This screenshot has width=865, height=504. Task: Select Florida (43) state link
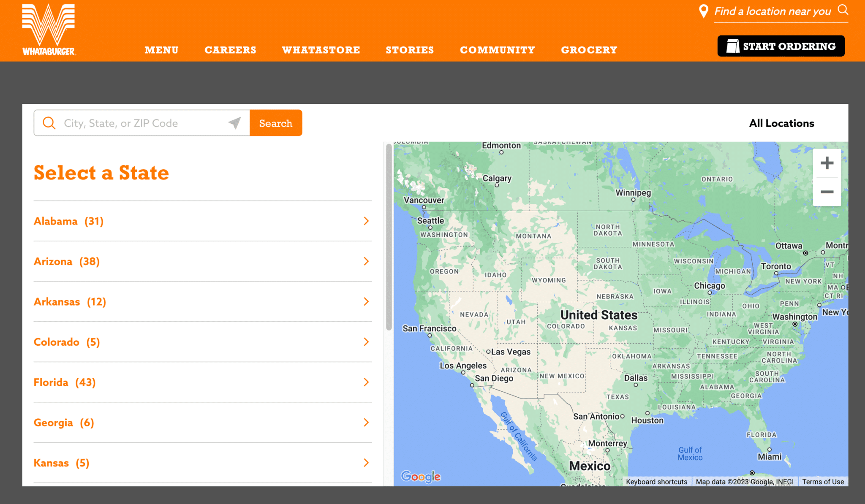click(x=65, y=382)
